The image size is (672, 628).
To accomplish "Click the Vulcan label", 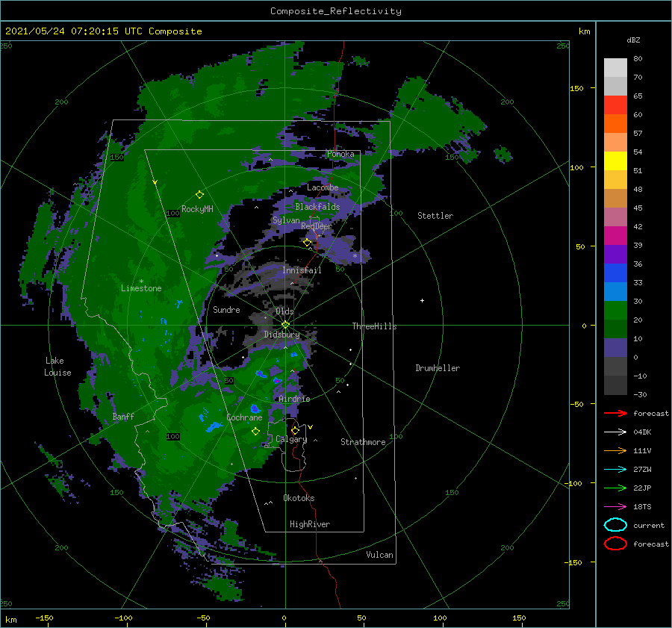I will click(x=380, y=555).
